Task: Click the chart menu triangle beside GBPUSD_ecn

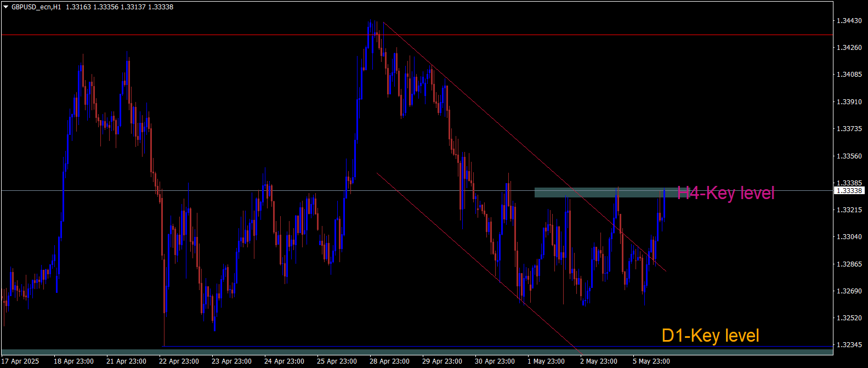Action: pos(5,7)
